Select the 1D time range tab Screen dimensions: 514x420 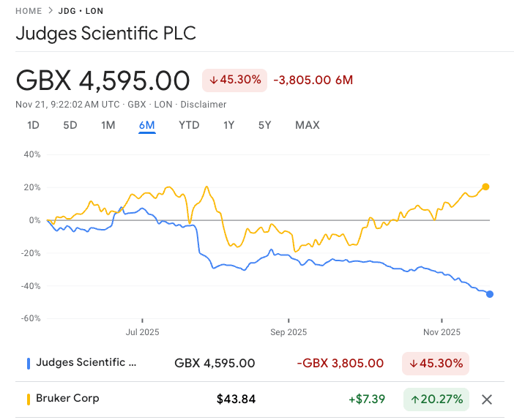33,125
